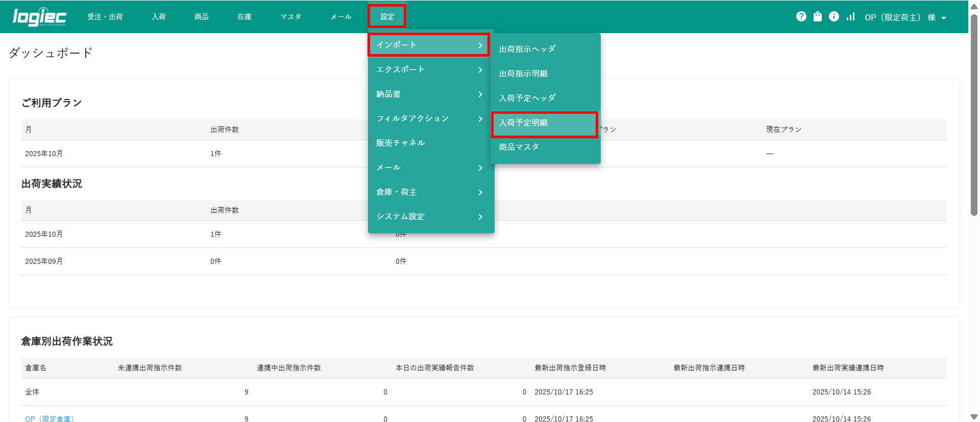Open the 在庫 navigation menu
The width and height of the screenshot is (980, 422).
tap(244, 17)
